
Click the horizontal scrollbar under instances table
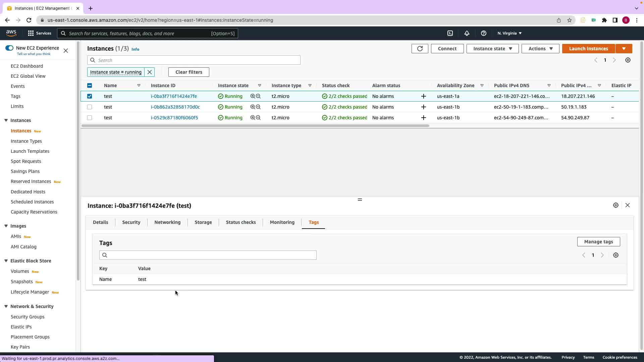(255, 126)
